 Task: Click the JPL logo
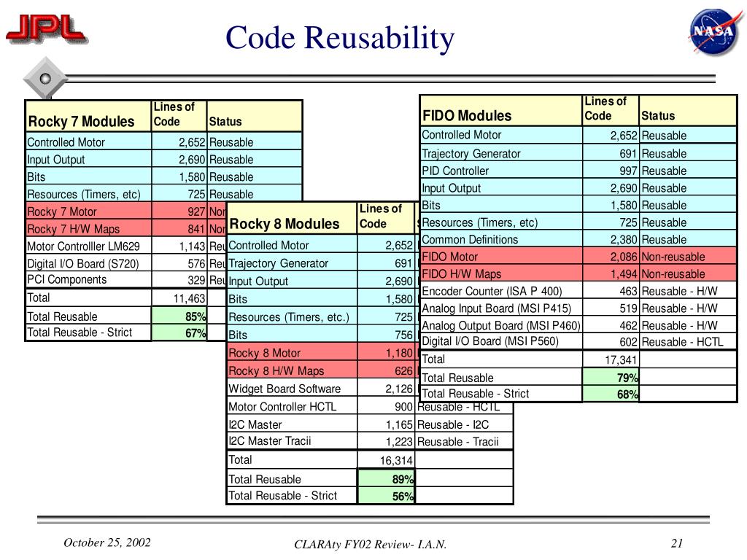click(46, 29)
